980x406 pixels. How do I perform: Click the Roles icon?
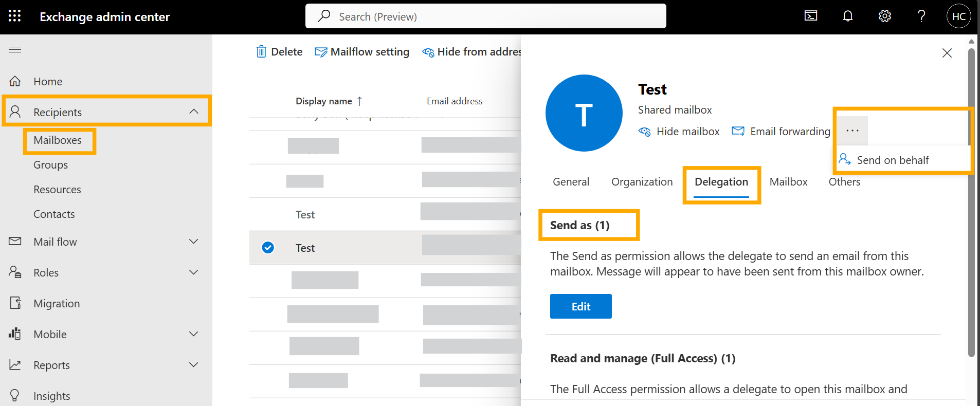(x=15, y=272)
